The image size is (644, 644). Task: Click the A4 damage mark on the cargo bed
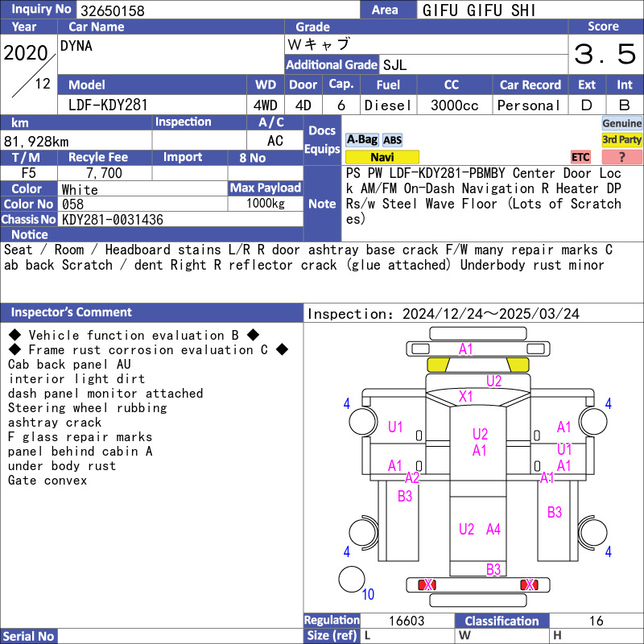493,529
